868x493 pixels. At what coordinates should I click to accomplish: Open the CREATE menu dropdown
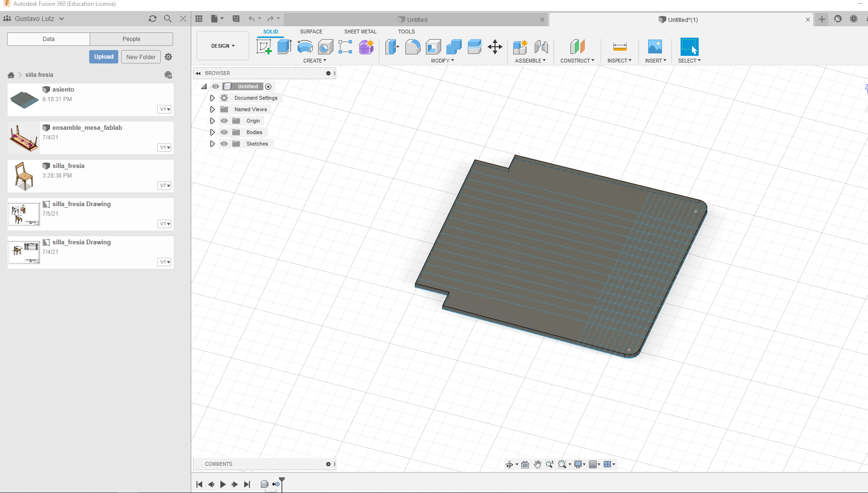point(315,61)
